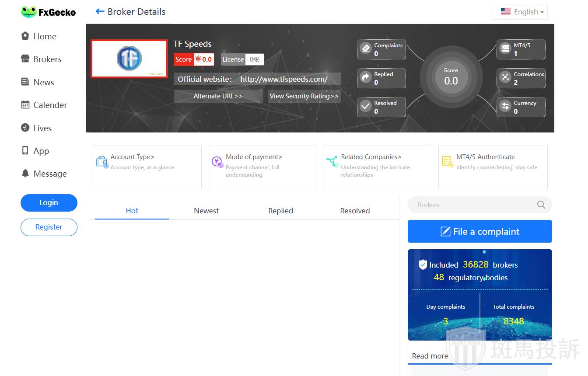The height and width of the screenshot is (376, 588).
Task: Click the search magnifier in Brokers field
Action: (541, 205)
